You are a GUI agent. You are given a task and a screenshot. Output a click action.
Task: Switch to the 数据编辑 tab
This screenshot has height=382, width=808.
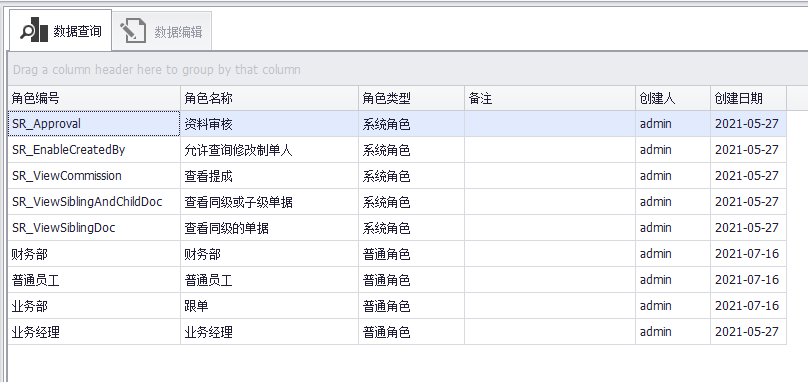tap(162, 31)
